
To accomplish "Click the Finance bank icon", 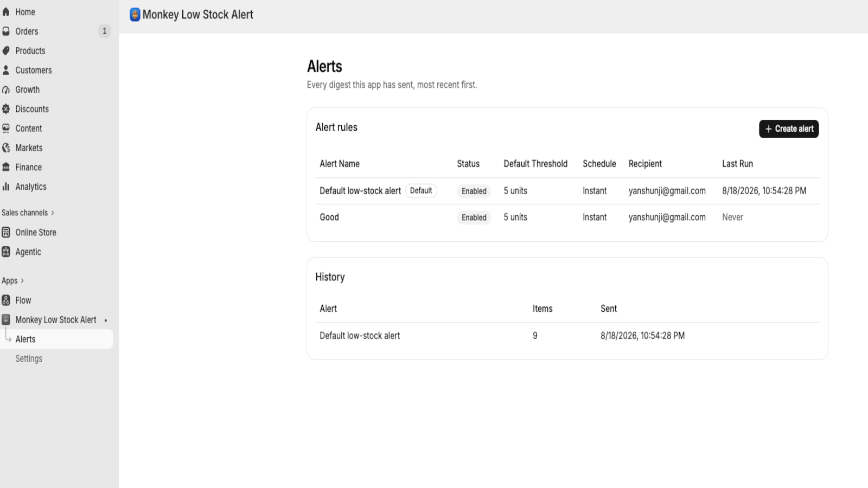I will click(x=6, y=168).
